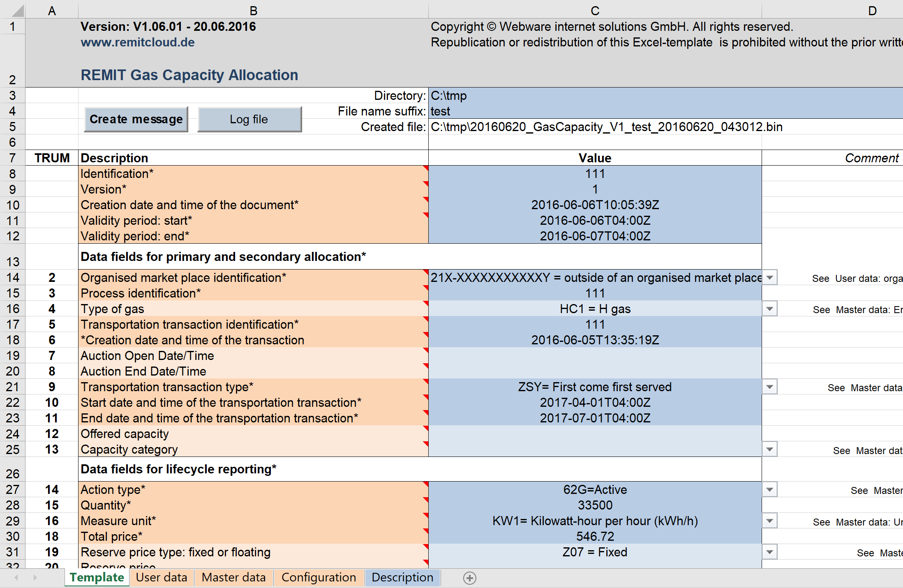The height and width of the screenshot is (588, 903).
Task: Open the Master data sheet tab
Action: (x=233, y=577)
